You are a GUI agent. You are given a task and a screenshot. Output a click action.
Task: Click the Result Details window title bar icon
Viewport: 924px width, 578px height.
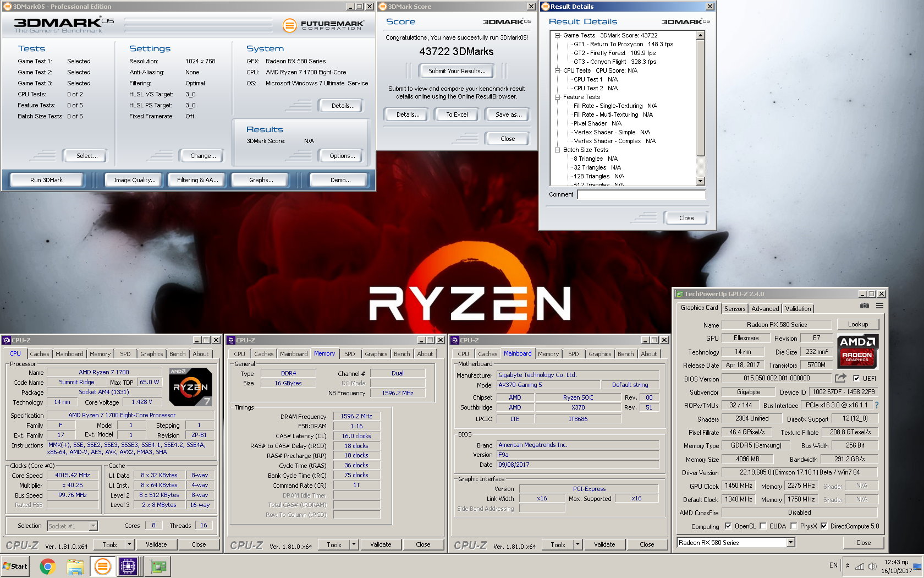(546, 7)
